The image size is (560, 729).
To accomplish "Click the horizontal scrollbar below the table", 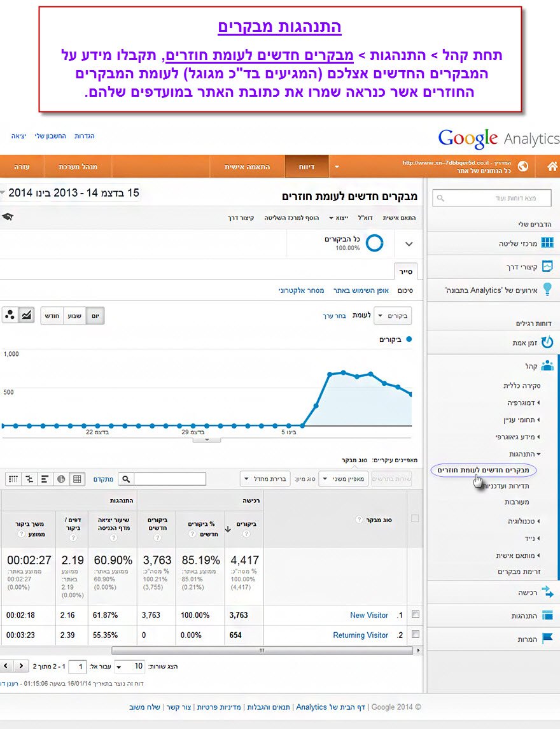I will pyautogui.click(x=261, y=651).
